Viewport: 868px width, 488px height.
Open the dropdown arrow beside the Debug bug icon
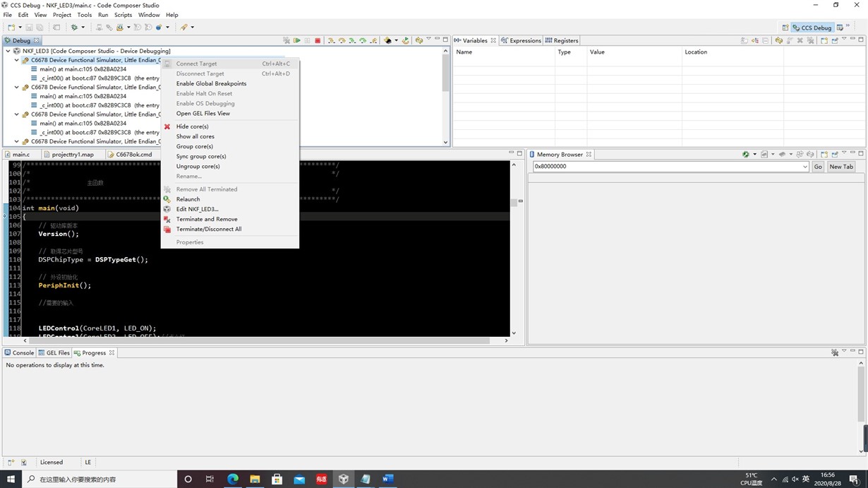(83, 28)
